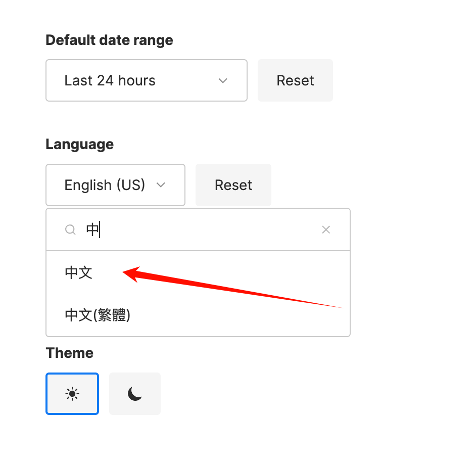Reset the language setting
Viewport: 476px width, 464px height.
click(x=233, y=185)
